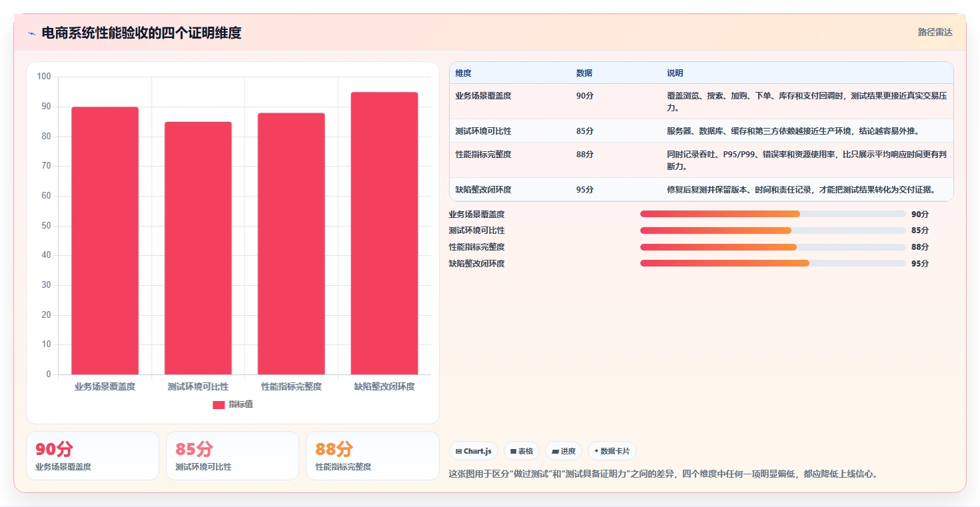Viewport: 980px width, 507px height.
Task: Click the 路径雷达 label in the header
Action: click(935, 32)
